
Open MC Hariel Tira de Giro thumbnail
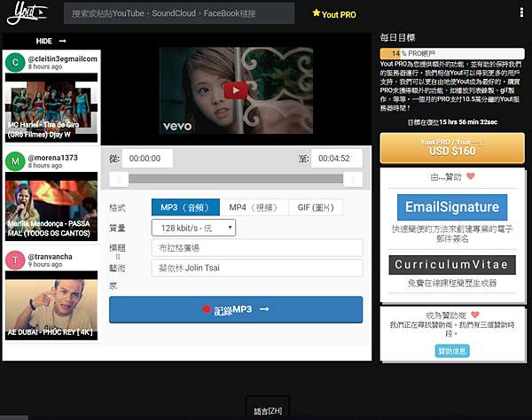tap(51, 107)
